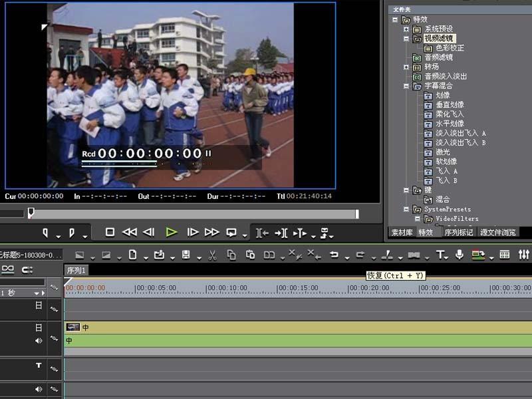Screen dimensions: 532x399
Task: Click the green Play button in the player
Action: pos(172,232)
